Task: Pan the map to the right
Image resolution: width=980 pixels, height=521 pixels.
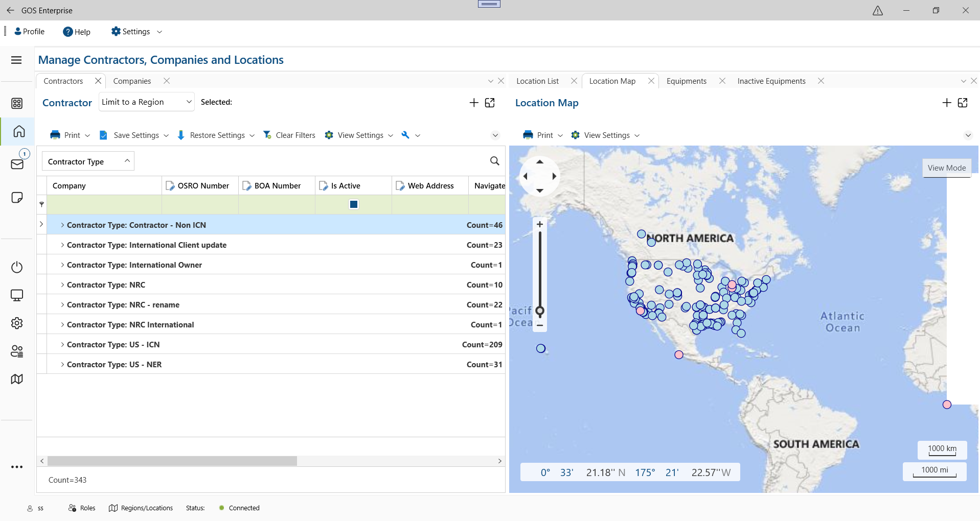Action: coord(554,176)
